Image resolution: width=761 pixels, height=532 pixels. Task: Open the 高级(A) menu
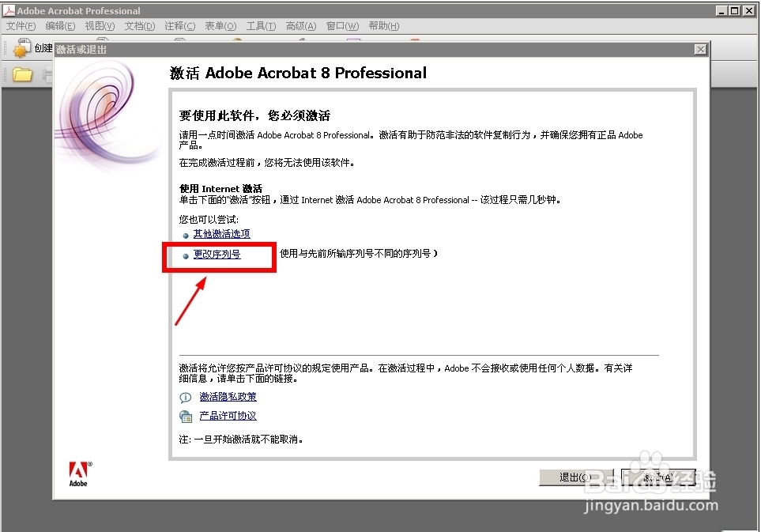click(x=300, y=25)
